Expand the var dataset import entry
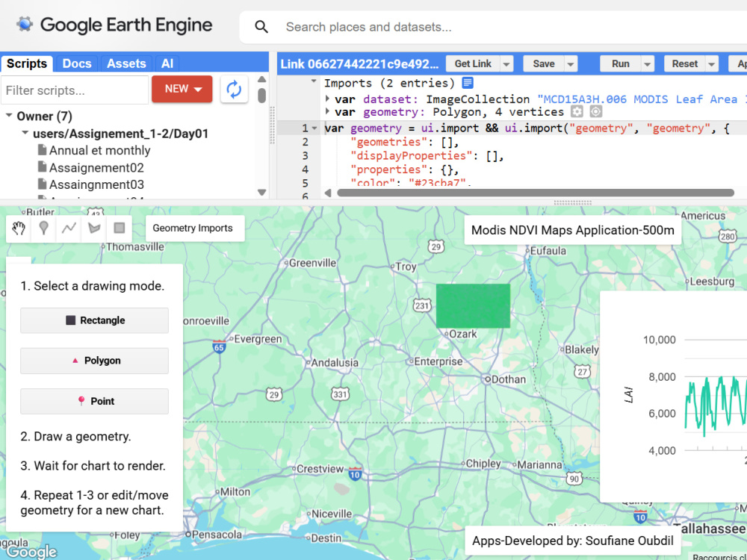Screen dimensions: 747x560 327,99
